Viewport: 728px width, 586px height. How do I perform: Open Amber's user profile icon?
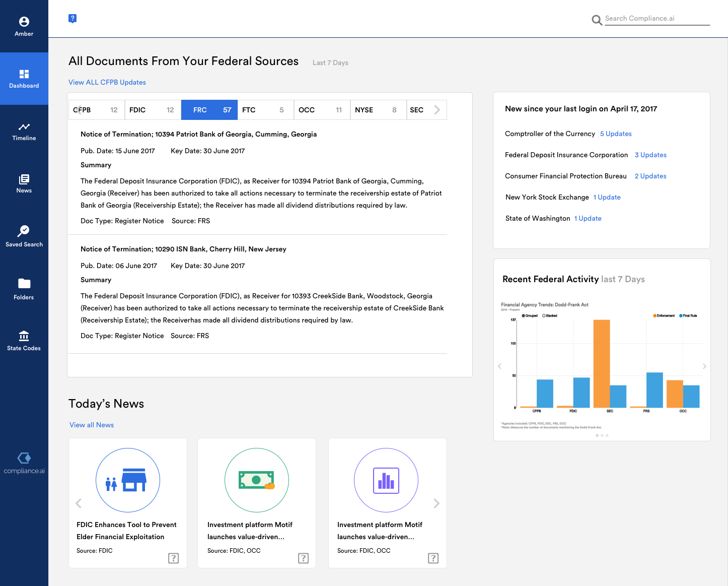pyautogui.click(x=24, y=22)
